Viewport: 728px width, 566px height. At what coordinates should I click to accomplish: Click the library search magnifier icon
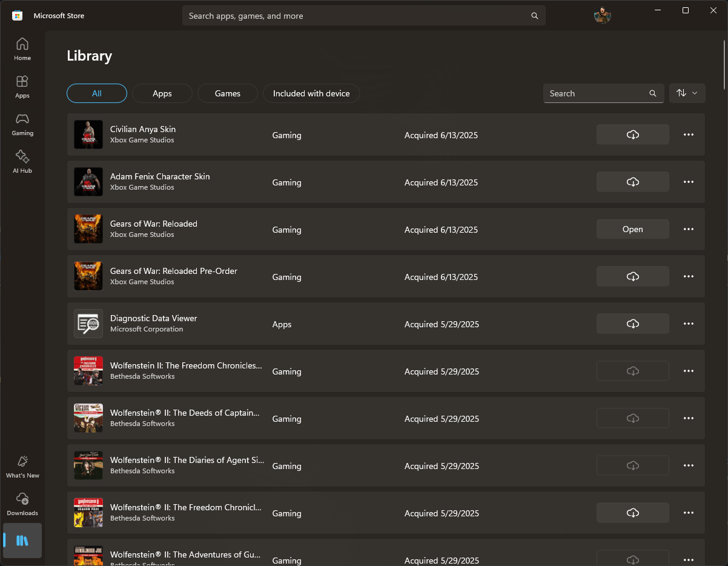tap(653, 93)
